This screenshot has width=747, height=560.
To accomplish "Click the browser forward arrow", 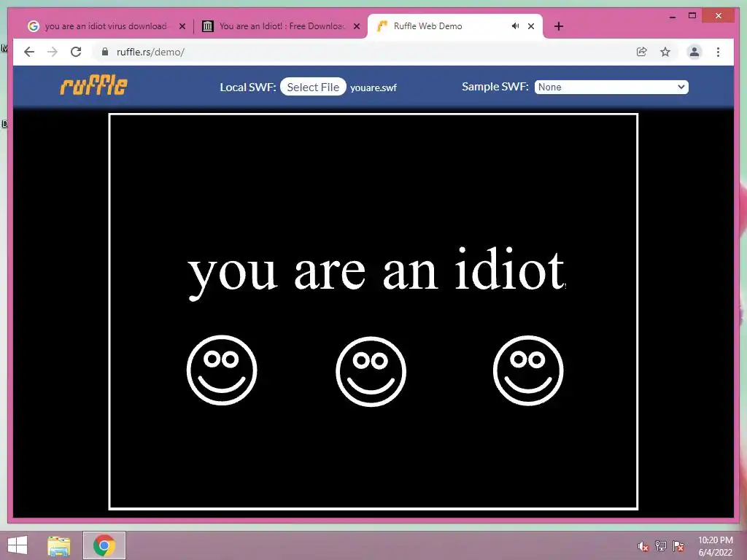I will [53, 52].
